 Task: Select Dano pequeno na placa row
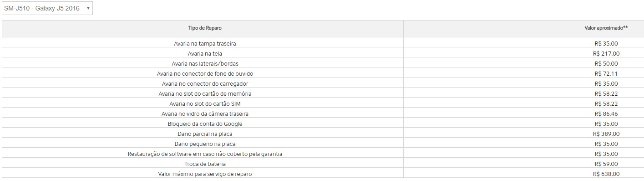click(x=323, y=144)
